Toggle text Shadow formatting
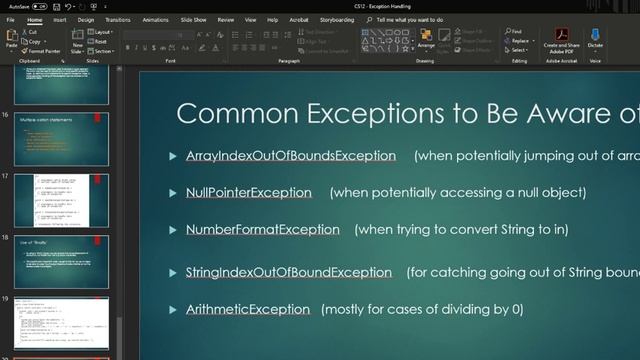Image resolution: width=640 pixels, height=360 pixels. click(x=153, y=48)
